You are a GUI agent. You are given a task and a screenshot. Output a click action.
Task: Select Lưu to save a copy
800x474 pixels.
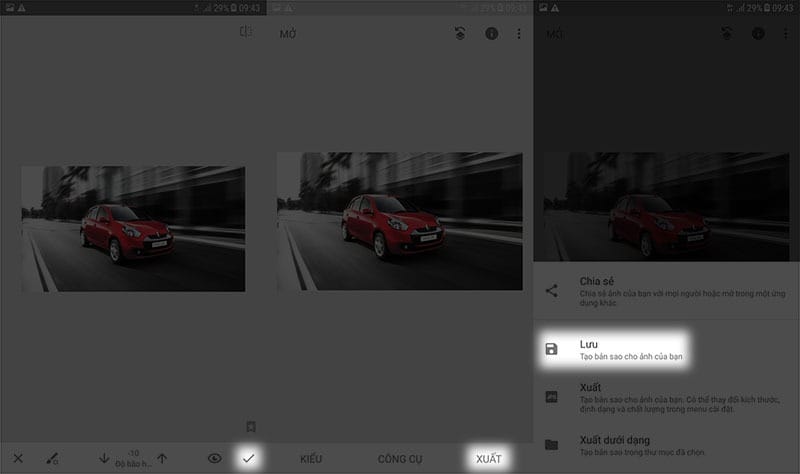[x=613, y=350]
